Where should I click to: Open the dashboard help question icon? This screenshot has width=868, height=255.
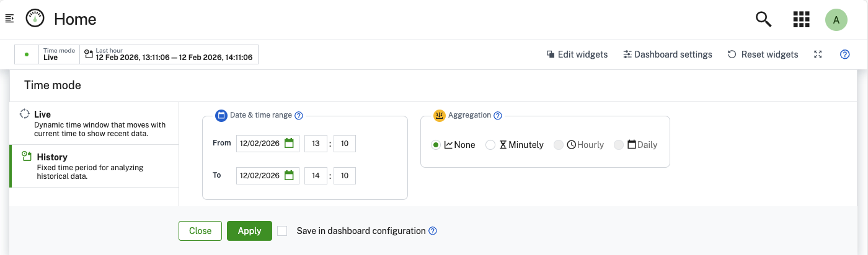[x=844, y=54]
